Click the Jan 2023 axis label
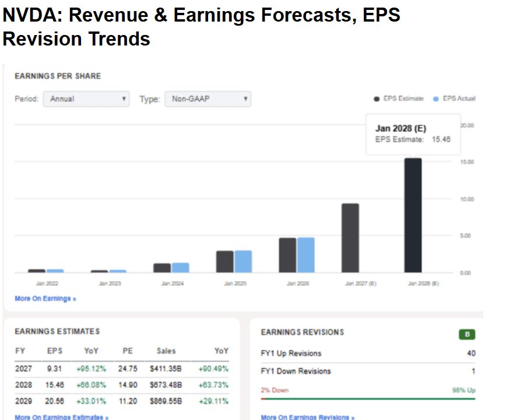Image resolution: width=513 pixels, height=420 pixels. [110, 283]
